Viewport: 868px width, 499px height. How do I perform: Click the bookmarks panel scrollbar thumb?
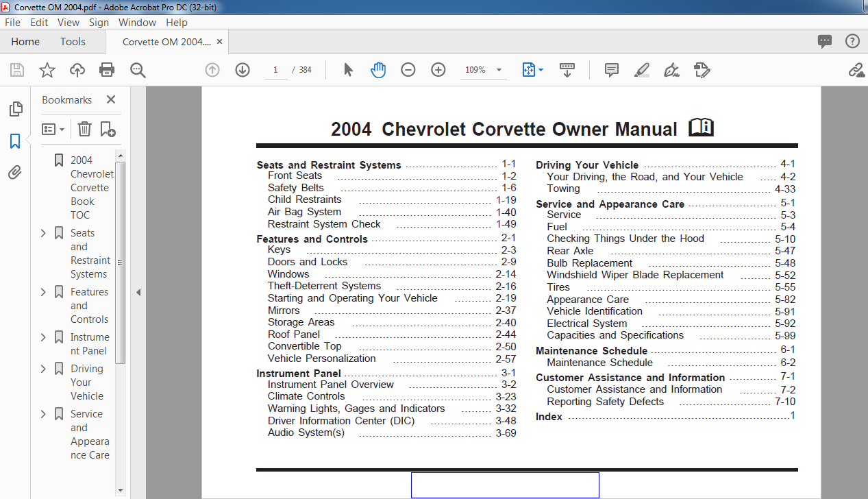[x=121, y=263]
